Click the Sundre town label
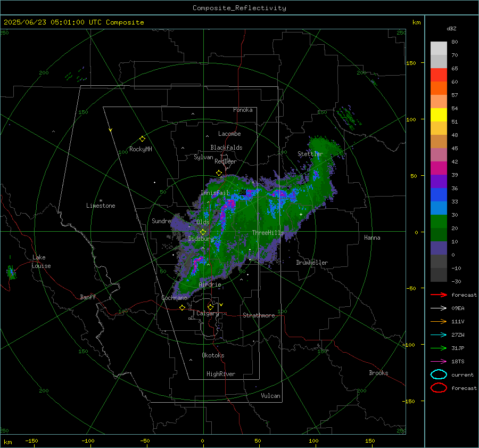Viewport: 479px width, 448px height. click(x=161, y=221)
